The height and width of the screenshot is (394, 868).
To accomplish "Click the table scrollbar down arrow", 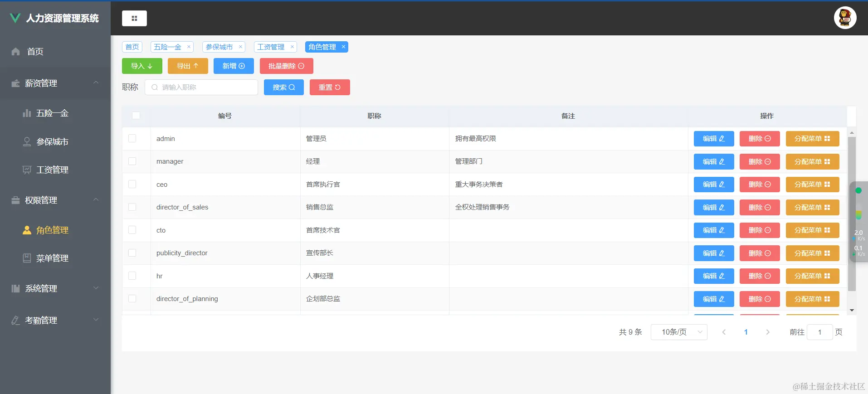I will tap(852, 311).
